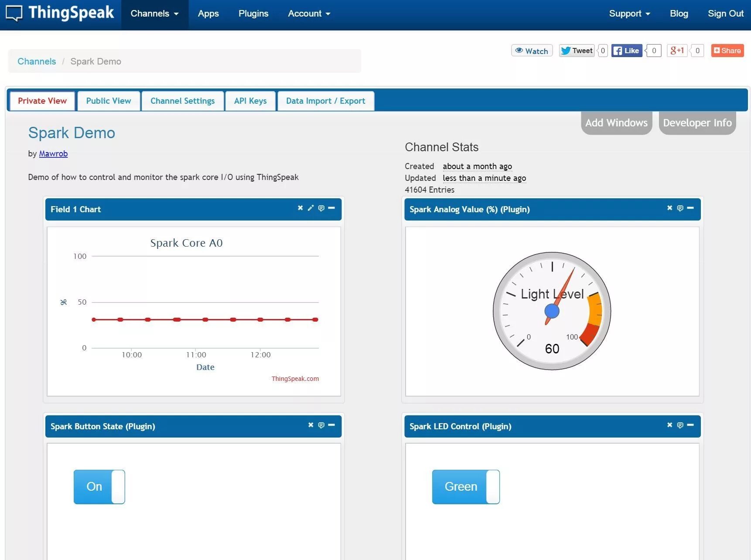
Task: Open the Mawrob user profile link
Action: 53,153
